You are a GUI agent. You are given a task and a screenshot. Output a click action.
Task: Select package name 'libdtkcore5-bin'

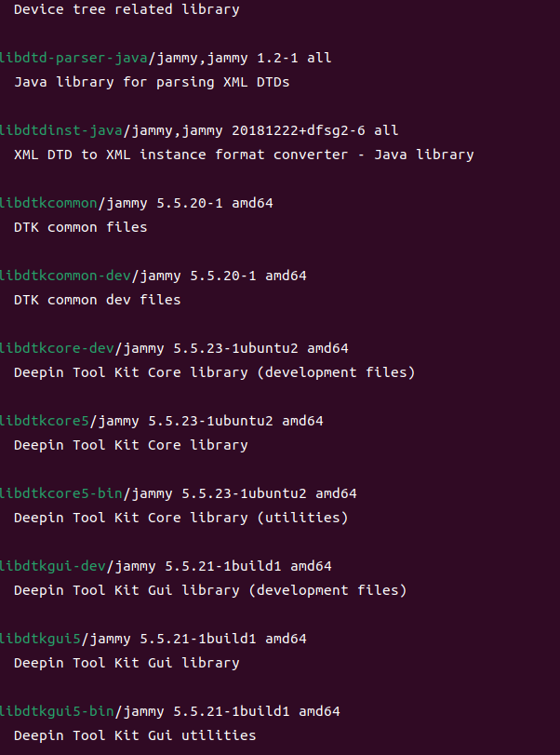(61, 494)
